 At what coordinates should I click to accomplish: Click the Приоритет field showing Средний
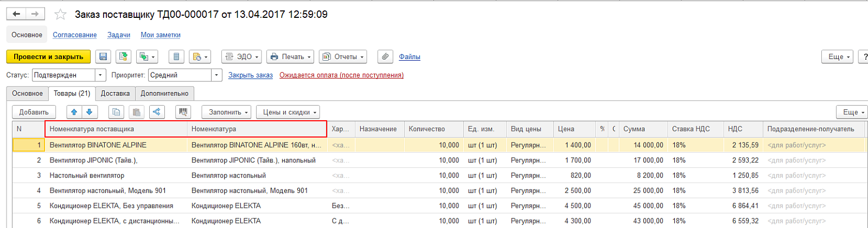tap(180, 75)
